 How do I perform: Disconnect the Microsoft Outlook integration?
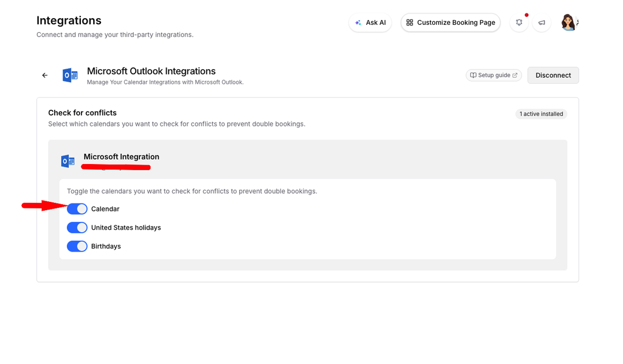[553, 75]
